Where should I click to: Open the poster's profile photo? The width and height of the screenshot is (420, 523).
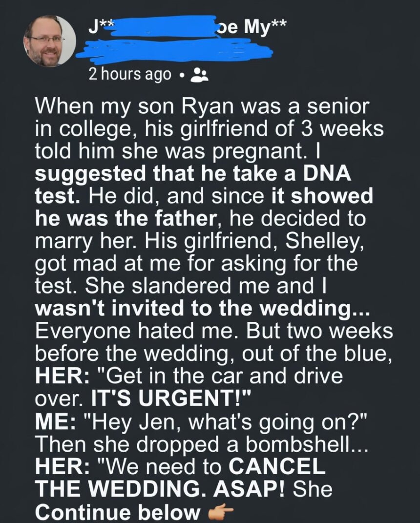tap(50, 41)
